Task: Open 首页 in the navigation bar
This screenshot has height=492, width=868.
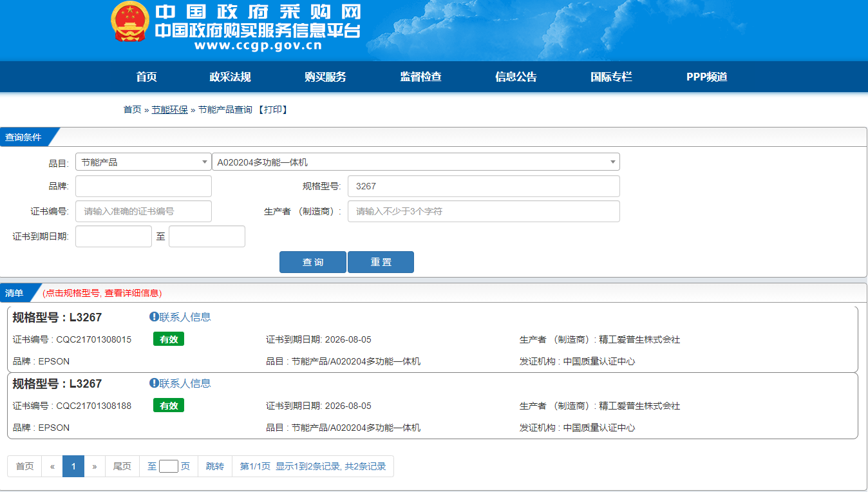Action: tap(147, 77)
